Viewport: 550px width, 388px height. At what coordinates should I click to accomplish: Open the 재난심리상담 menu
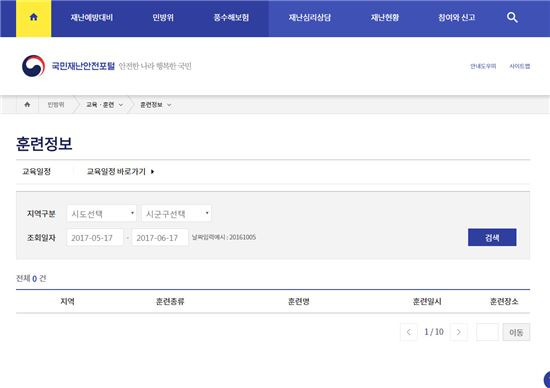[x=310, y=18]
